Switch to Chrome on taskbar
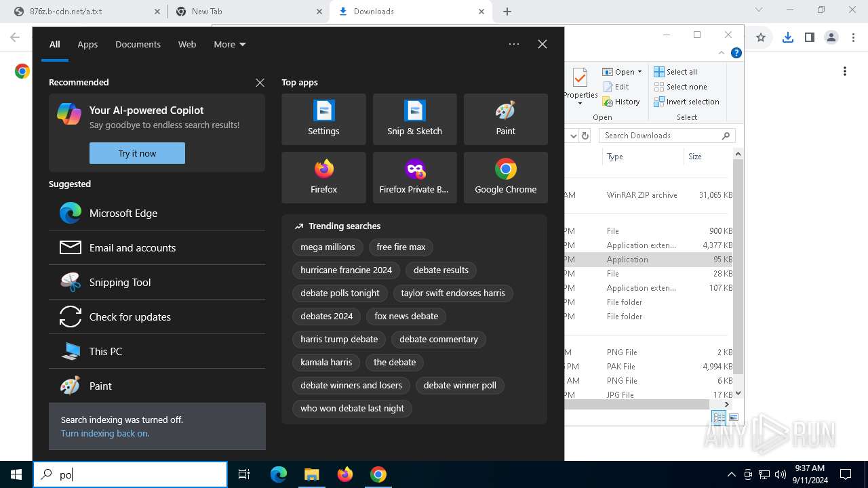The width and height of the screenshot is (868, 488). (x=378, y=474)
